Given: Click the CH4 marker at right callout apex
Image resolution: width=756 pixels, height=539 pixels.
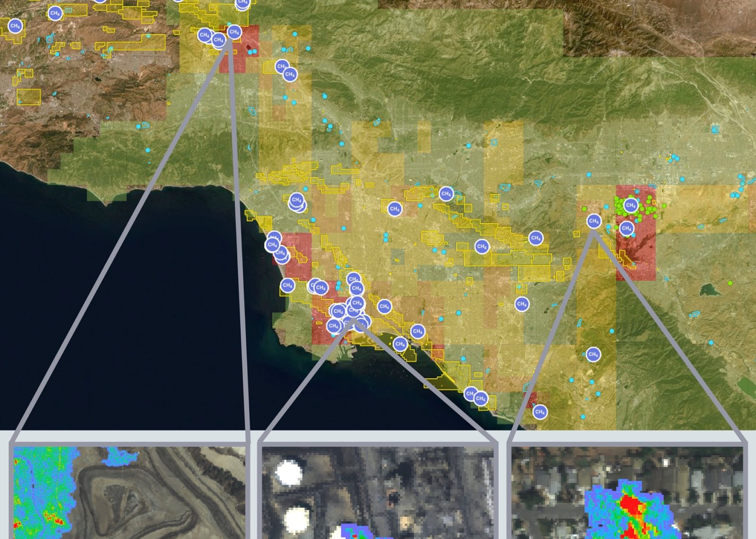Looking at the screenshot, I should coord(594,221).
